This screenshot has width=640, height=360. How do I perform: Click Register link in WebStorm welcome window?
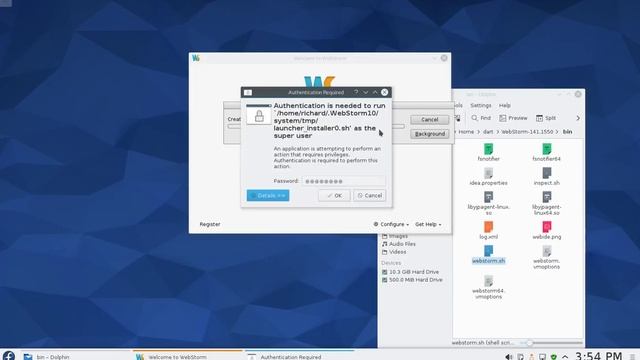click(x=210, y=224)
